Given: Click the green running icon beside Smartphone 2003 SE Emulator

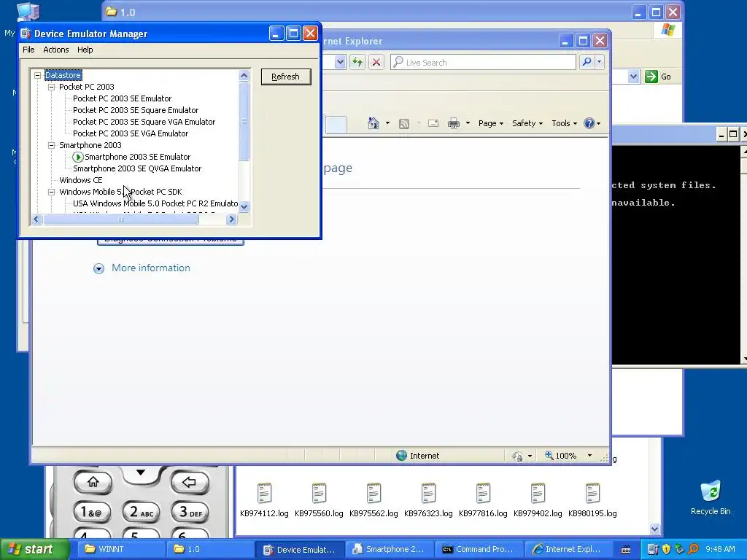Looking at the screenshot, I should click(x=77, y=157).
